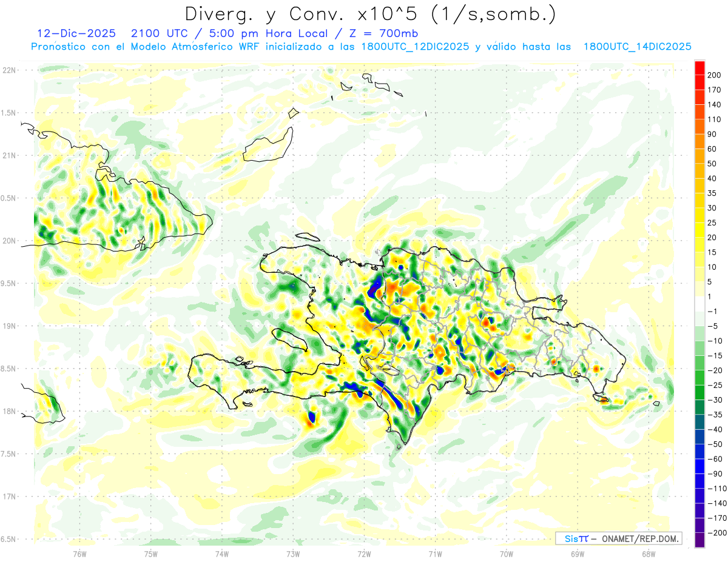The image size is (728, 562).
Task: Pick the red swatch above 200
Action: click(699, 68)
